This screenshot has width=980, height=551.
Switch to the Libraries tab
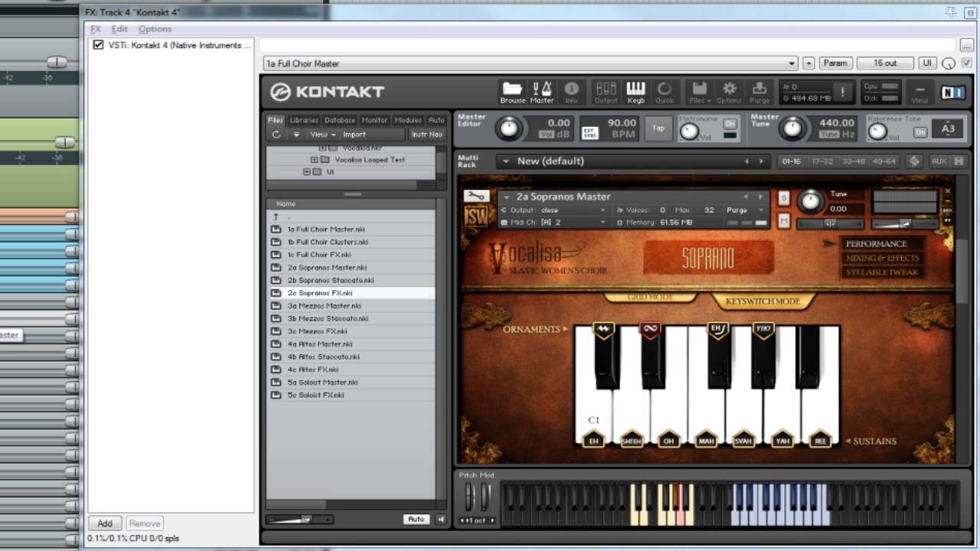[x=304, y=120]
